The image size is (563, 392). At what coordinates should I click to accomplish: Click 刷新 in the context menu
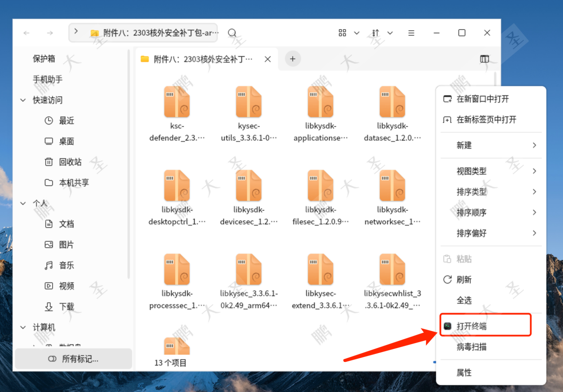491,279
